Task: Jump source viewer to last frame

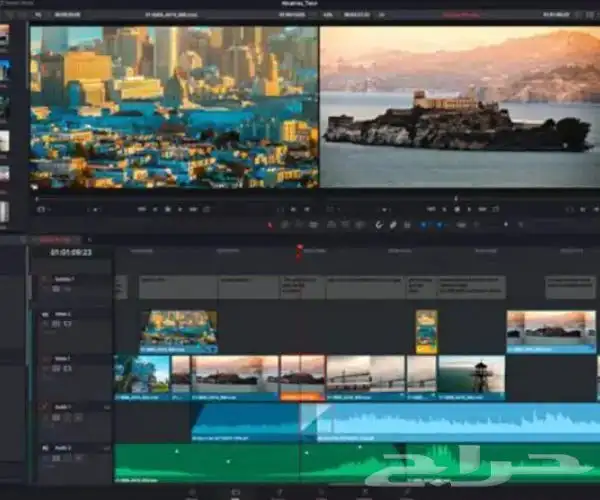Action: click(x=193, y=209)
